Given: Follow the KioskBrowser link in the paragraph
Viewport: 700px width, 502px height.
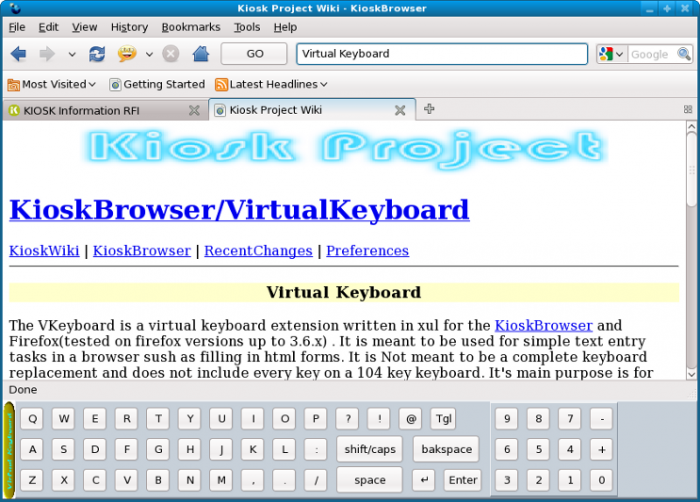Looking at the screenshot, I should tap(543, 325).
